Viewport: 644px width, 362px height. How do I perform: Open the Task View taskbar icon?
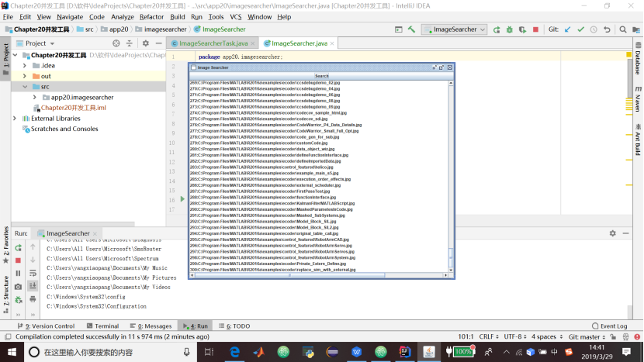click(x=209, y=352)
